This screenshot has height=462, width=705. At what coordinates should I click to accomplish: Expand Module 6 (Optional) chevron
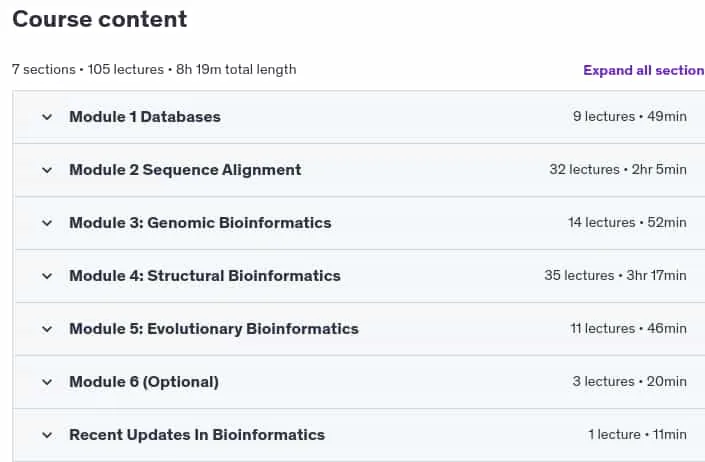(x=47, y=382)
